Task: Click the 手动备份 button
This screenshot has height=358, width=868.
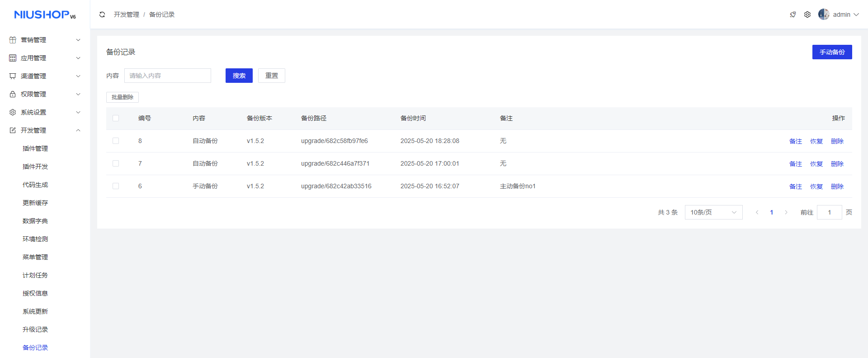Action: (832, 52)
